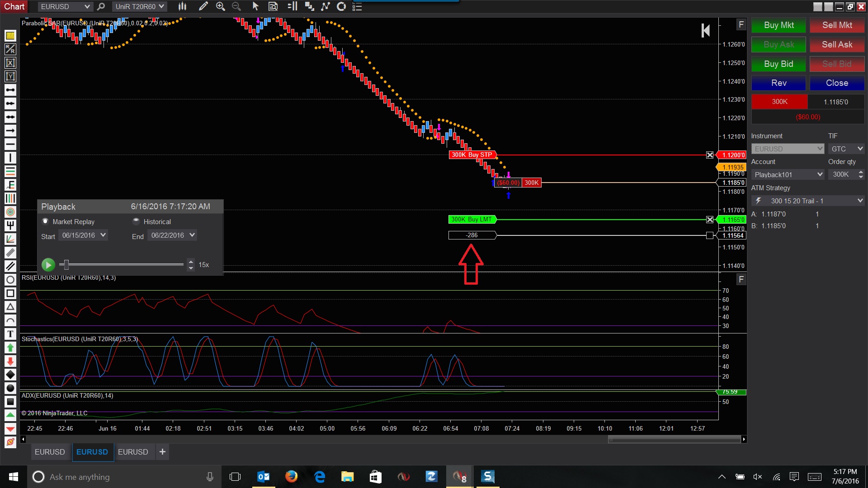Select the drawing pencil tool
The height and width of the screenshot is (488, 868).
203,6
